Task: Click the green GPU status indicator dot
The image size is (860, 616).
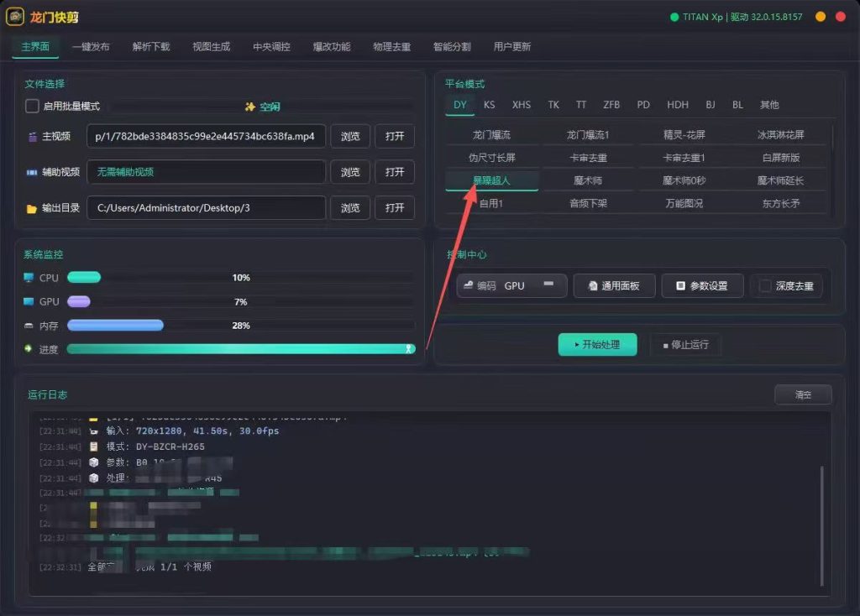Action: click(674, 17)
